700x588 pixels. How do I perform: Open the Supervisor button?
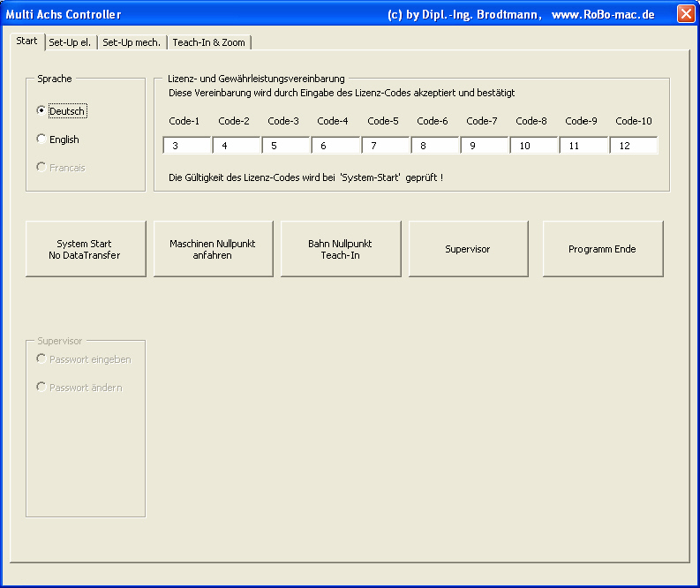point(468,249)
